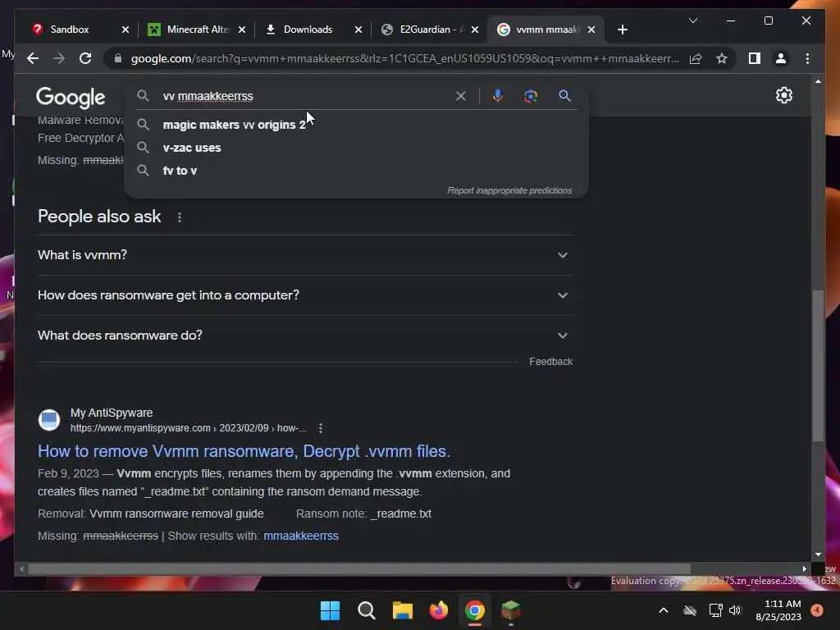Open My AntiSpyware result options menu

[x=321, y=428]
